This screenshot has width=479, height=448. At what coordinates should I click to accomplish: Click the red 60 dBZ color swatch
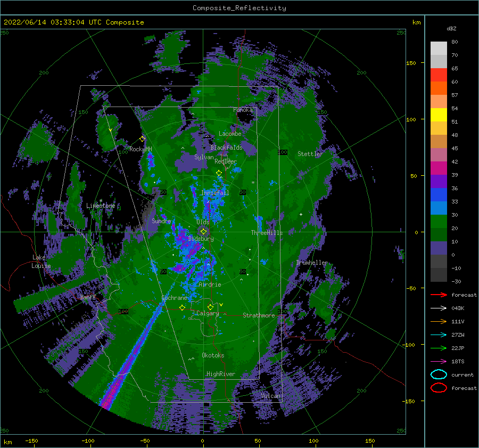[x=439, y=75]
